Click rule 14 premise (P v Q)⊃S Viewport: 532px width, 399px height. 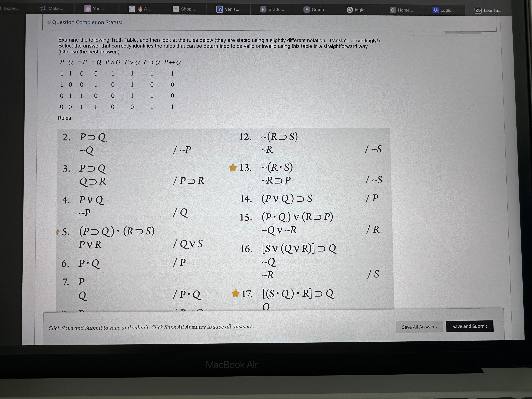pyautogui.click(x=287, y=199)
